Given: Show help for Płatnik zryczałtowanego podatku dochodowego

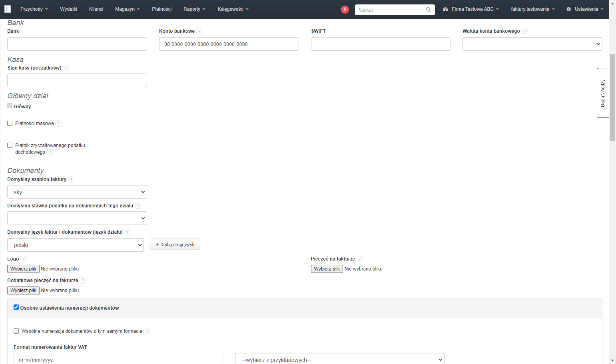Looking at the screenshot, I should tap(50, 152).
